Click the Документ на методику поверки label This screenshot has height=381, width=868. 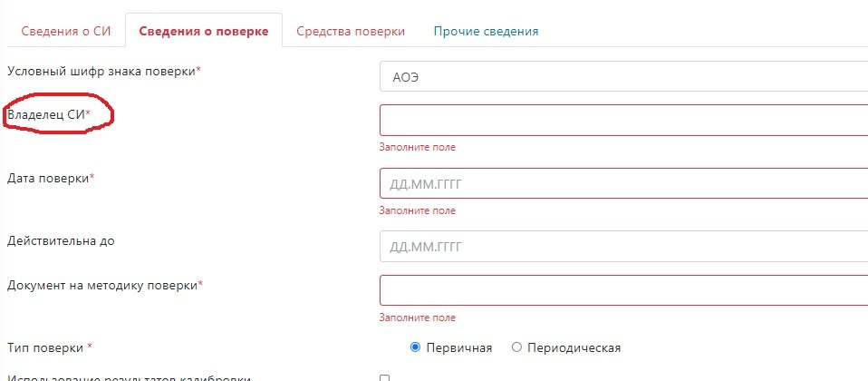click(103, 285)
